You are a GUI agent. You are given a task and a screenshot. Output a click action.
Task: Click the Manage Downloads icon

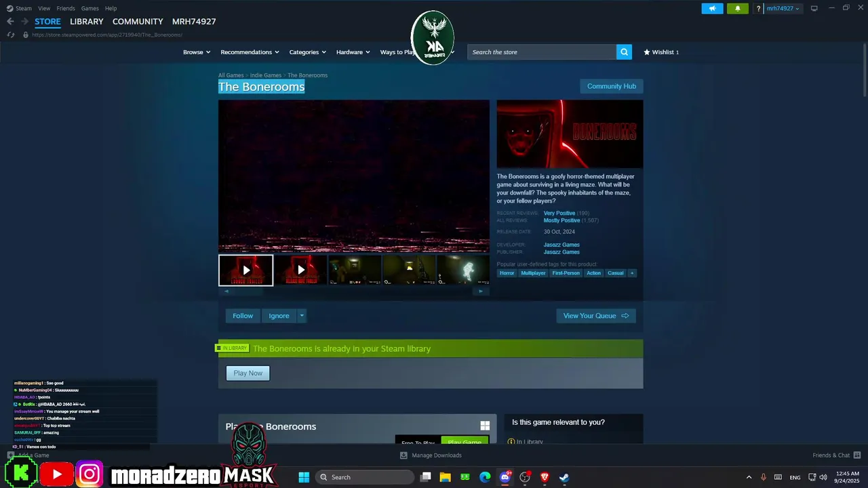[403, 455]
